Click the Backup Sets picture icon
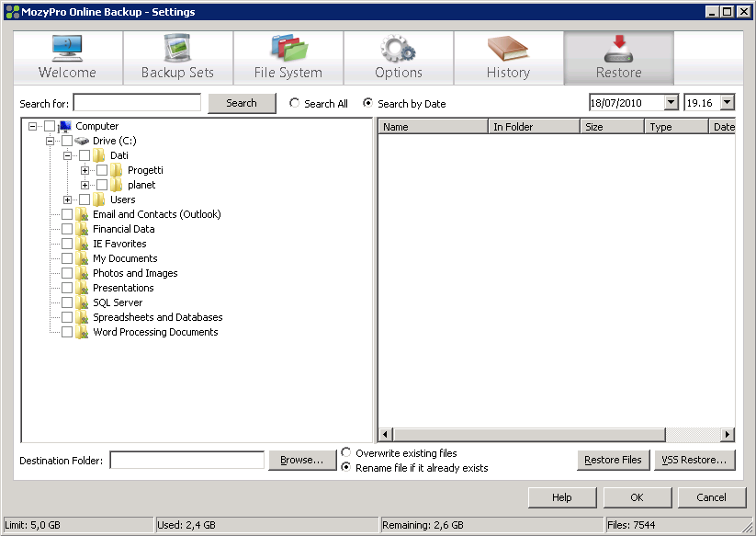756x536 pixels. tap(177, 48)
